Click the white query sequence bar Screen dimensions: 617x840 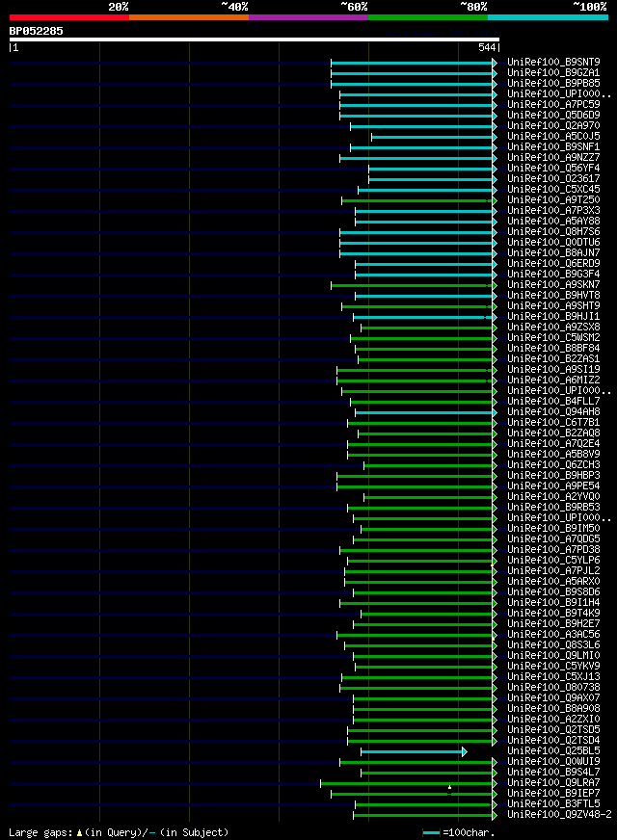[x=255, y=39]
